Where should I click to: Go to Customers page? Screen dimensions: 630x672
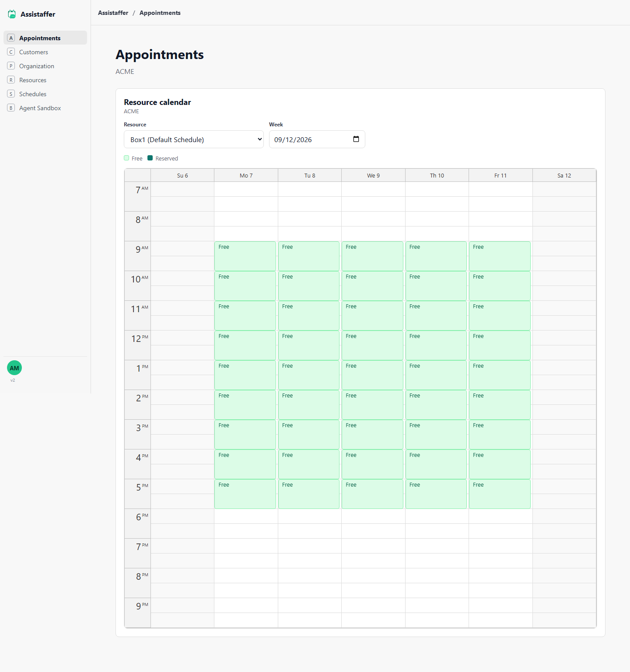(45, 52)
